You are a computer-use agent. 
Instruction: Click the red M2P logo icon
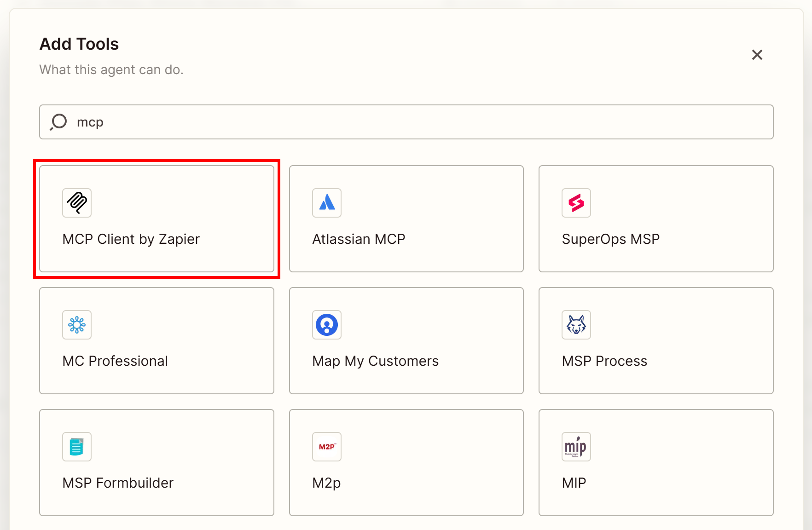tap(327, 447)
